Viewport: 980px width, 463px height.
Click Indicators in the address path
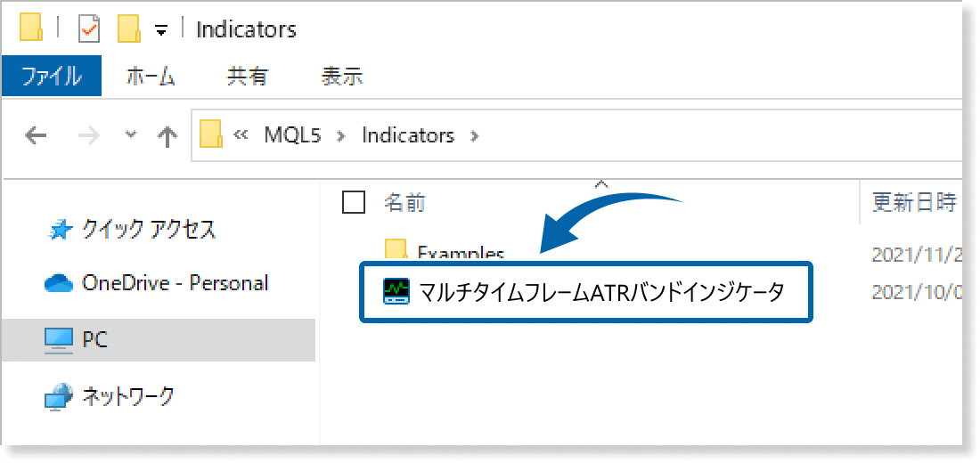point(408,135)
